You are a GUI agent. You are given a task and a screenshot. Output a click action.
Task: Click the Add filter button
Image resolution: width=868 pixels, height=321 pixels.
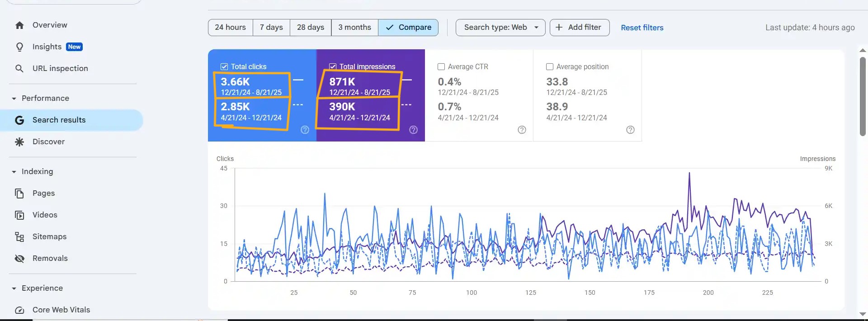(579, 28)
